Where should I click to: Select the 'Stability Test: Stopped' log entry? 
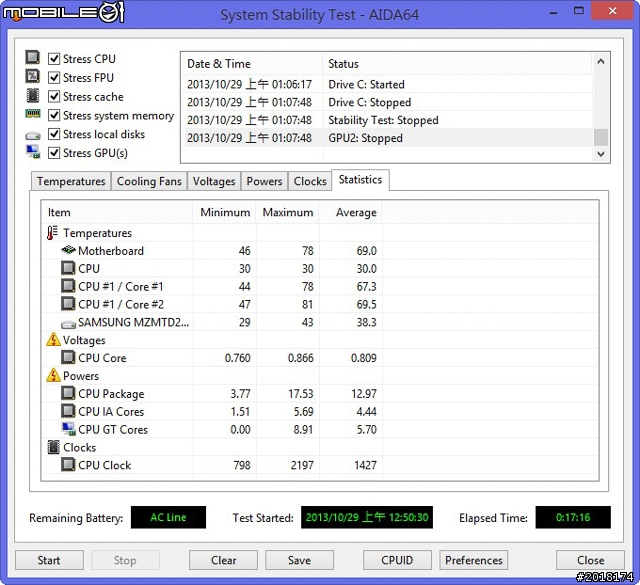(387, 120)
